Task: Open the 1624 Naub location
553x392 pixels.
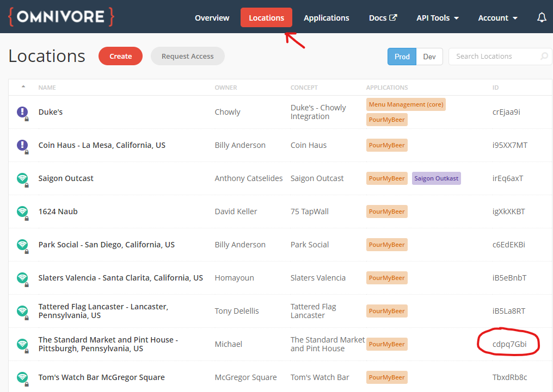Action: tap(58, 211)
